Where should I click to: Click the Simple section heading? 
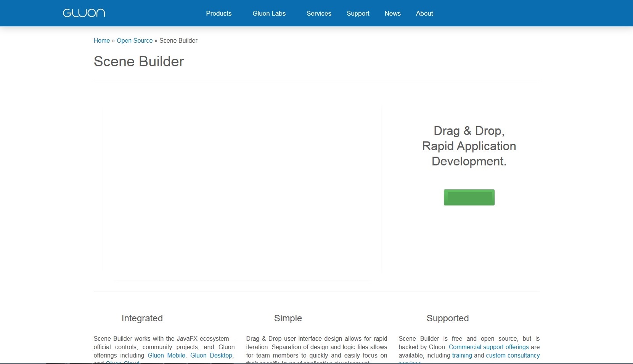[288, 318]
